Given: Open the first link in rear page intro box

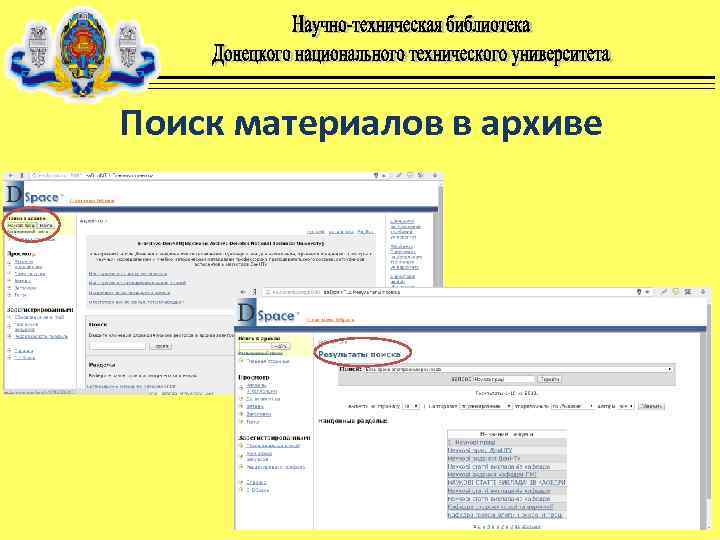Looking at the screenshot, I should click(128, 274).
